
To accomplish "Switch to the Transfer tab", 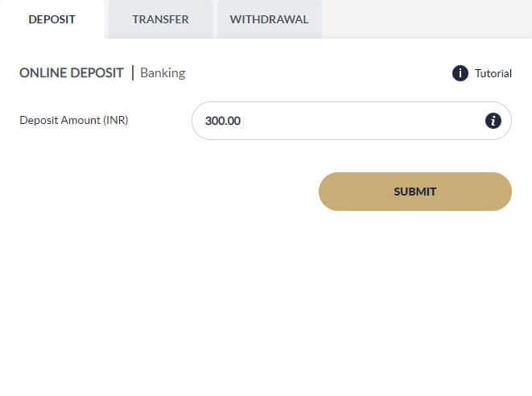I will (160, 19).
